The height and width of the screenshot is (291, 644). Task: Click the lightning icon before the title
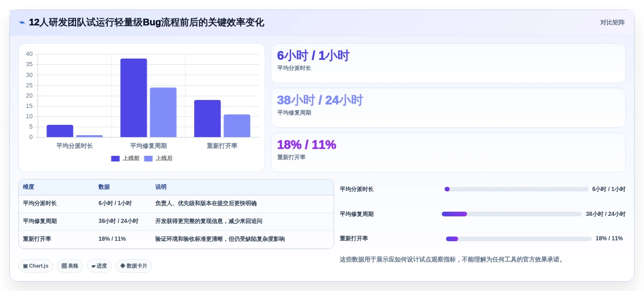pyautogui.click(x=22, y=23)
